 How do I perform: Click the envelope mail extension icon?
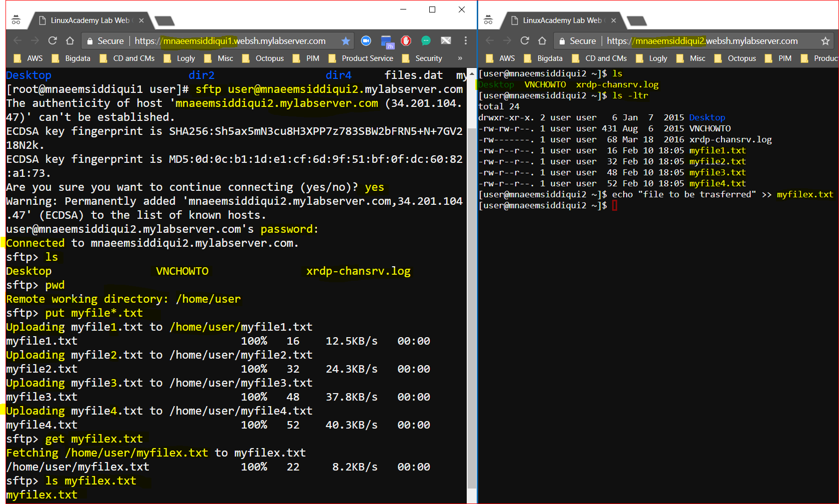[446, 41]
